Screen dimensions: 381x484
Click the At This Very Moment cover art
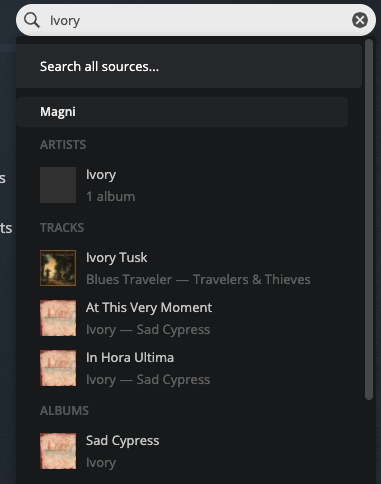(58, 318)
